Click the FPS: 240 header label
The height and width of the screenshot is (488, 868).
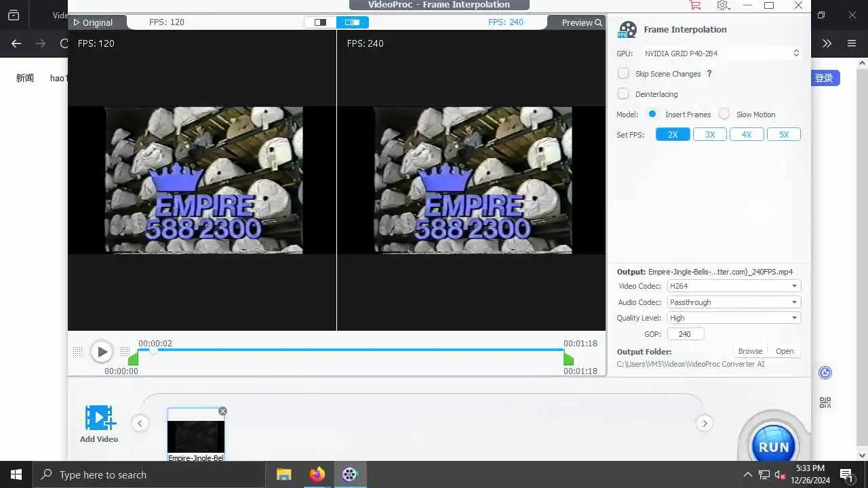[506, 22]
